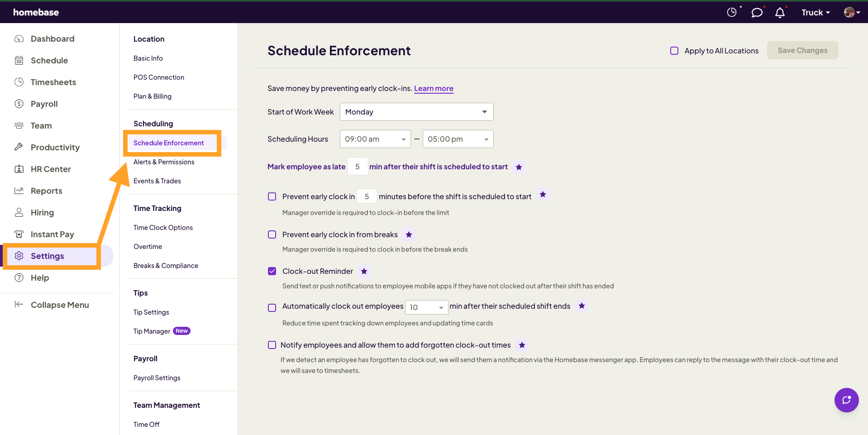Check Apply to All Locations

(674, 51)
